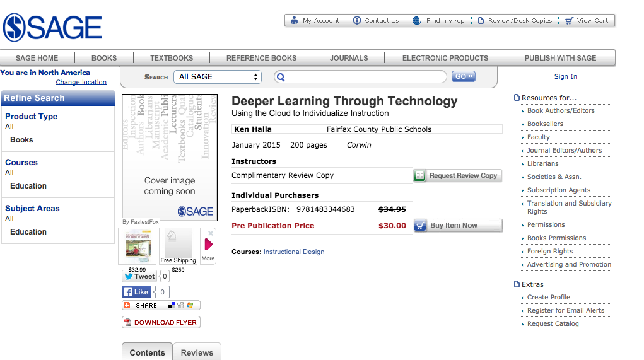Screen dimensions: 644x360
Task: Open Foreign Rights link
Action: click(550, 251)
